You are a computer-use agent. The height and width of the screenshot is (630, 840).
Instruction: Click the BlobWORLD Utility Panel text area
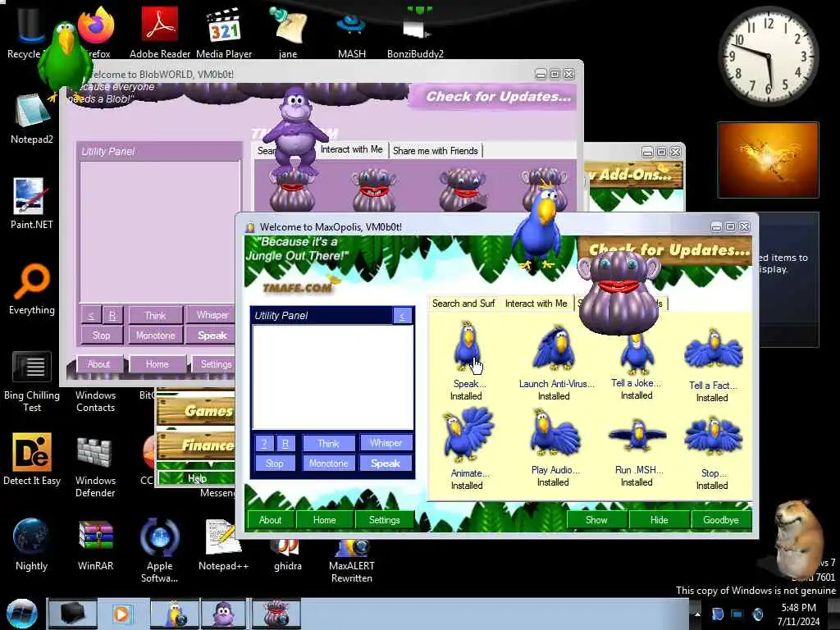tap(160, 232)
